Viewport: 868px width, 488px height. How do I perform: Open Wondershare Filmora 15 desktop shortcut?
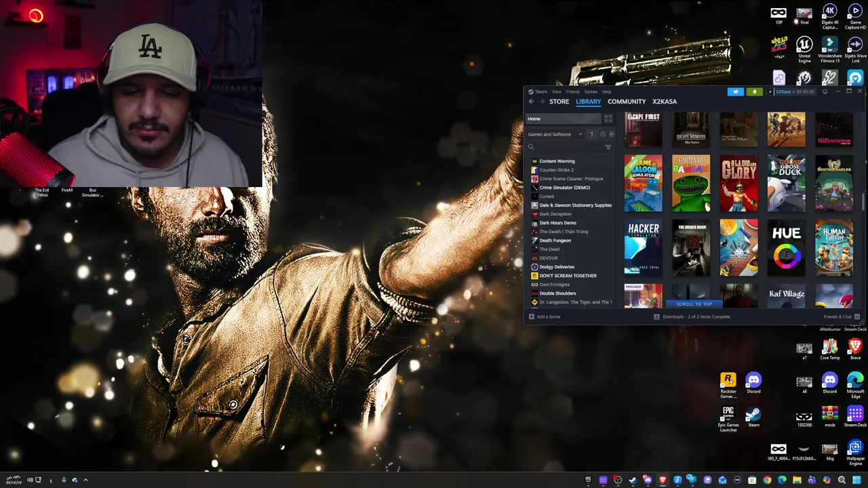pos(829,50)
